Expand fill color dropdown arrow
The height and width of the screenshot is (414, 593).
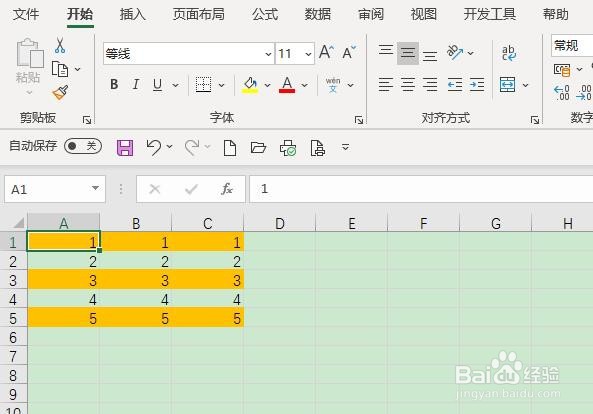click(267, 85)
